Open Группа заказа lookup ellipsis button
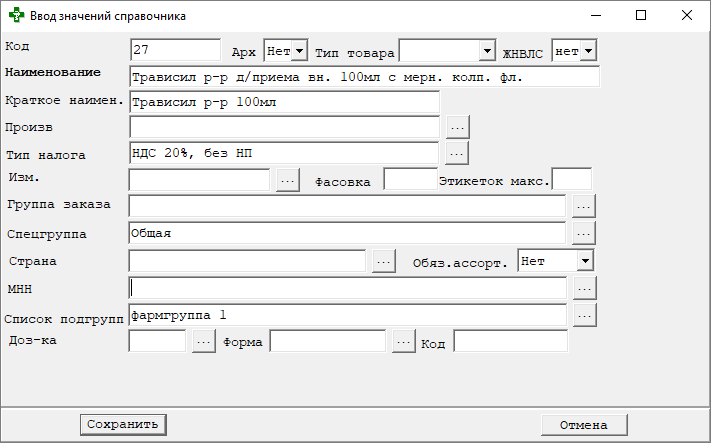 (584, 206)
